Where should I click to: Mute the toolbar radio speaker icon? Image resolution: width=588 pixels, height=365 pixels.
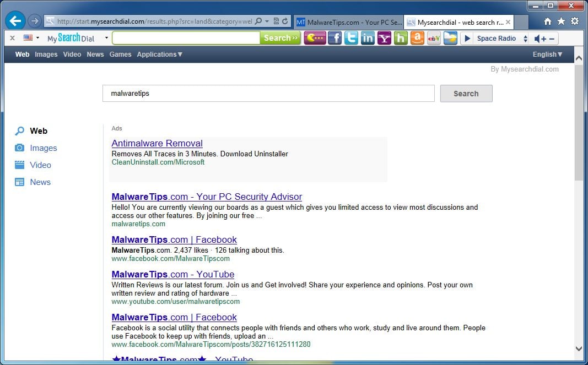pos(537,38)
